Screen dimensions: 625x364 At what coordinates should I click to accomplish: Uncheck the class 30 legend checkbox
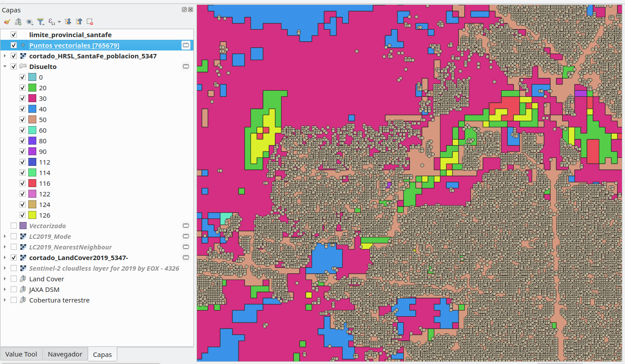23,98
